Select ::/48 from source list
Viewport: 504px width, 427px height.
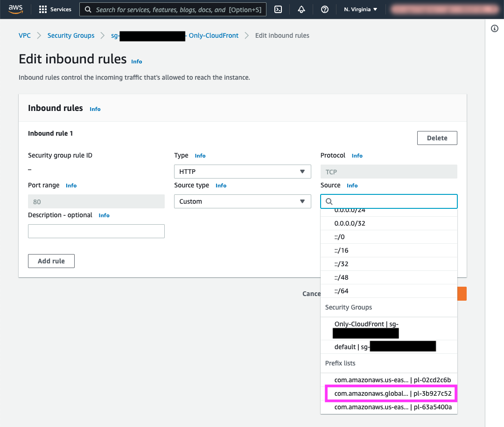click(x=389, y=277)
